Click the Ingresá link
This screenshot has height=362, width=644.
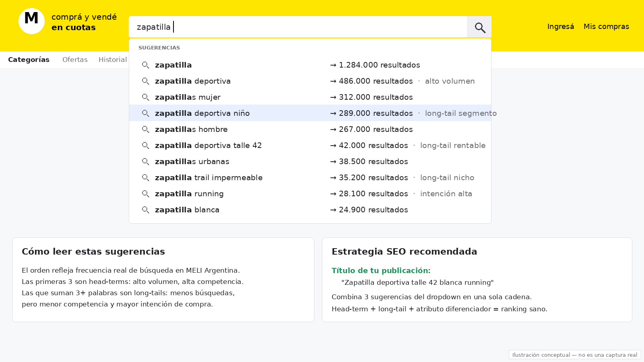tap(561, 27)
